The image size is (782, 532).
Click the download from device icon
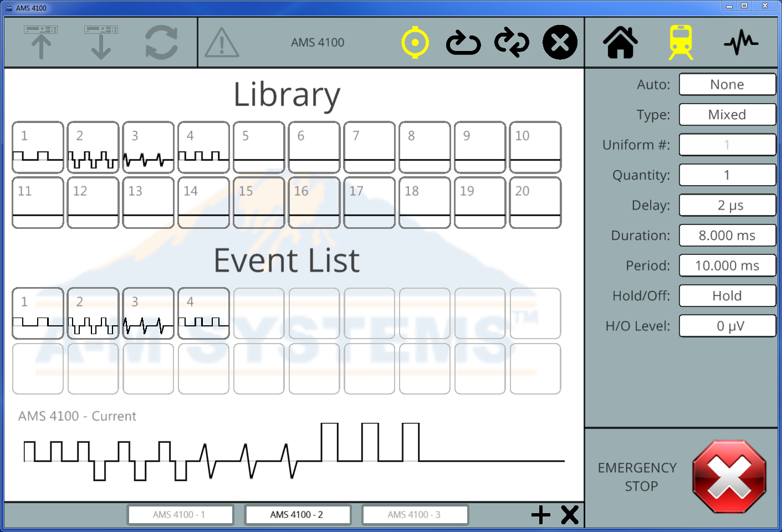101,42
